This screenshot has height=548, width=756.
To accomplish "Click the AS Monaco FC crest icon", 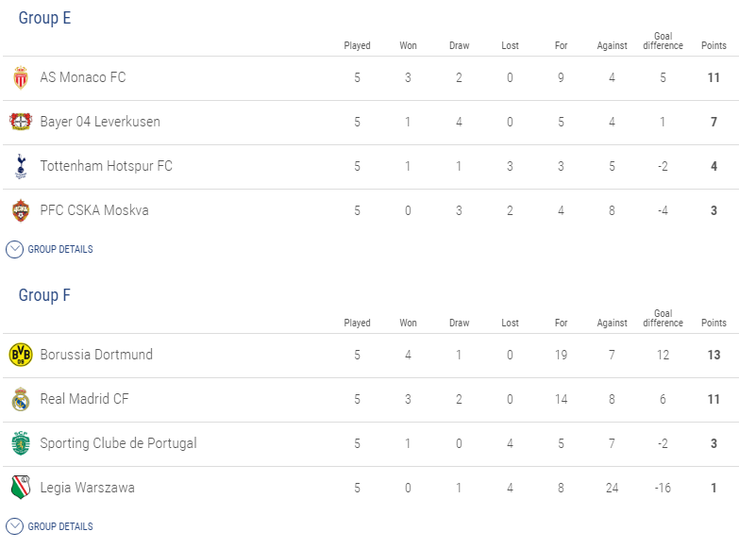I will coord(21,77).
